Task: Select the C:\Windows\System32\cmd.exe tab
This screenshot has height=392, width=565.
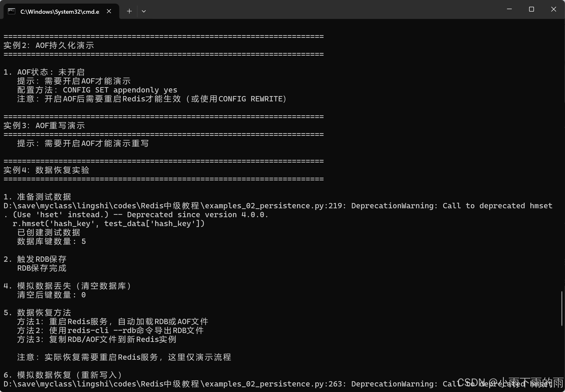Action: [60, 12]
